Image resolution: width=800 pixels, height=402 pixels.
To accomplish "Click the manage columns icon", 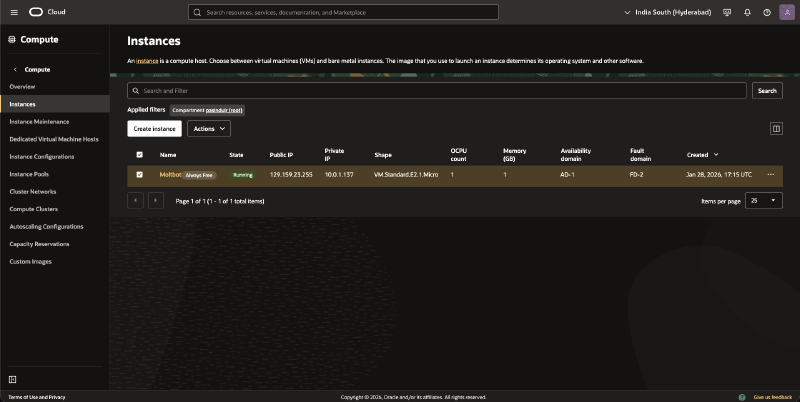I will [776, 128].
